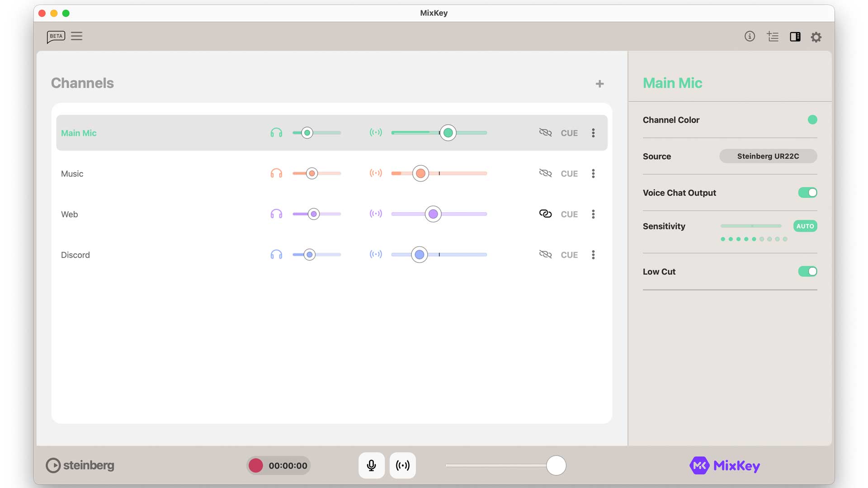The height and width of the screenshot is (488, 868).
Task: Open Main Mic three-dot options menu
Action: point(593,133)
